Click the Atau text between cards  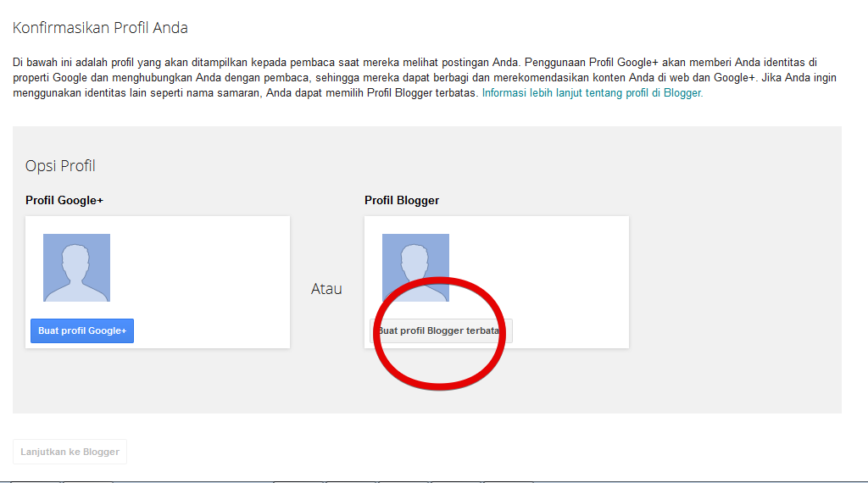click(326, 289)
